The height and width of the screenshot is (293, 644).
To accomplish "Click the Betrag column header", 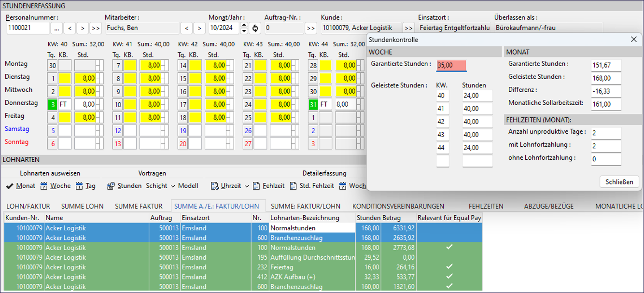I will [399, 218].
